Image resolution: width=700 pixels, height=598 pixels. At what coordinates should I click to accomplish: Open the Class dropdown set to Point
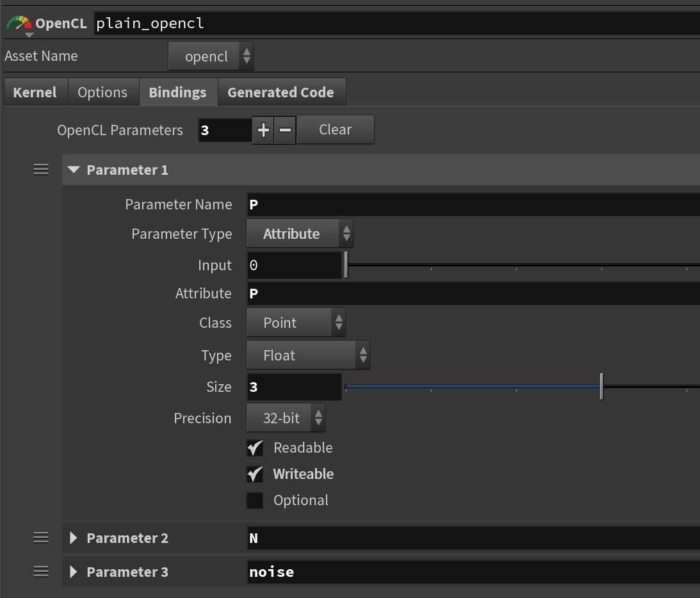295,323
